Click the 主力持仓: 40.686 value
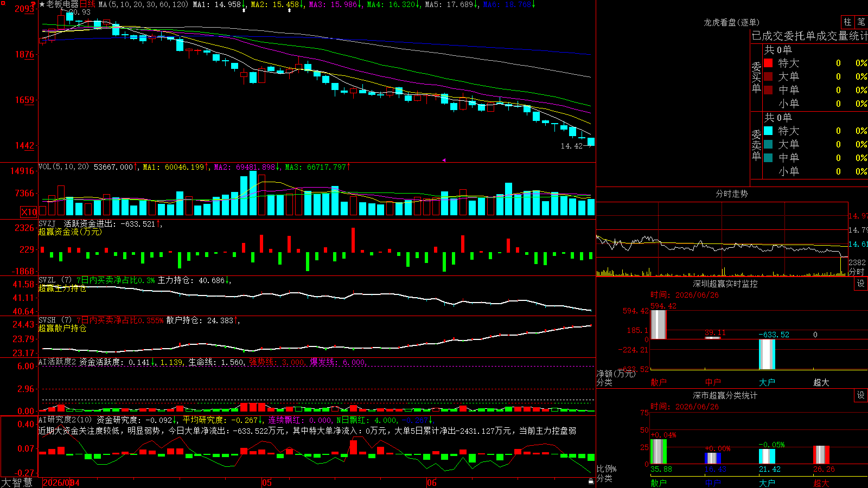 click(x=191, y=280)
